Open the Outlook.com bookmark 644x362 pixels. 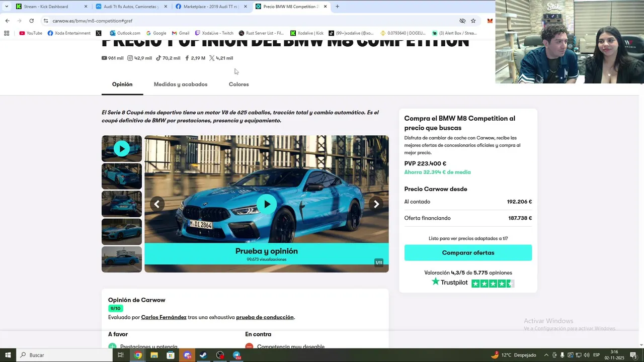point(125,33)
